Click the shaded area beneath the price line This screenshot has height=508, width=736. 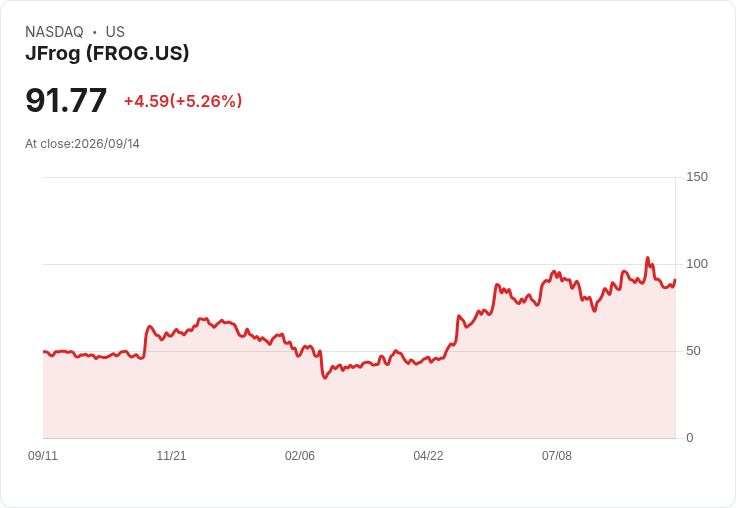359,404
